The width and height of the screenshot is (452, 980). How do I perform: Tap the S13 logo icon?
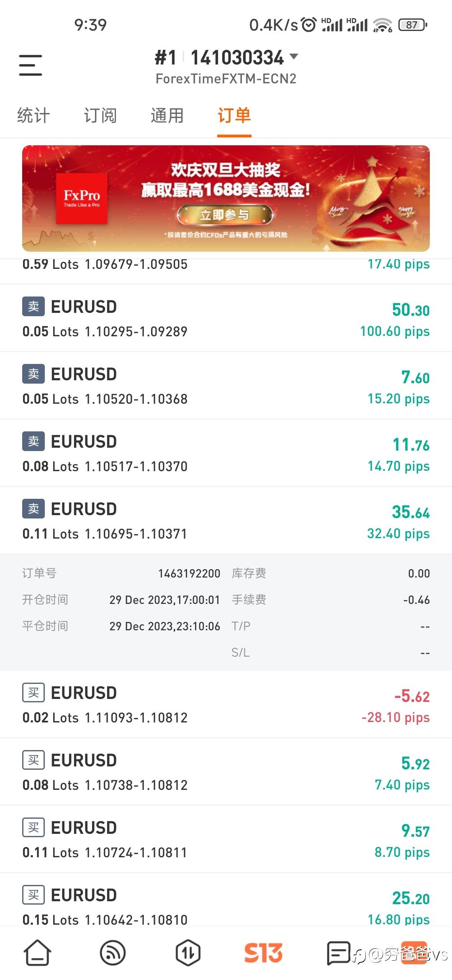263,953
